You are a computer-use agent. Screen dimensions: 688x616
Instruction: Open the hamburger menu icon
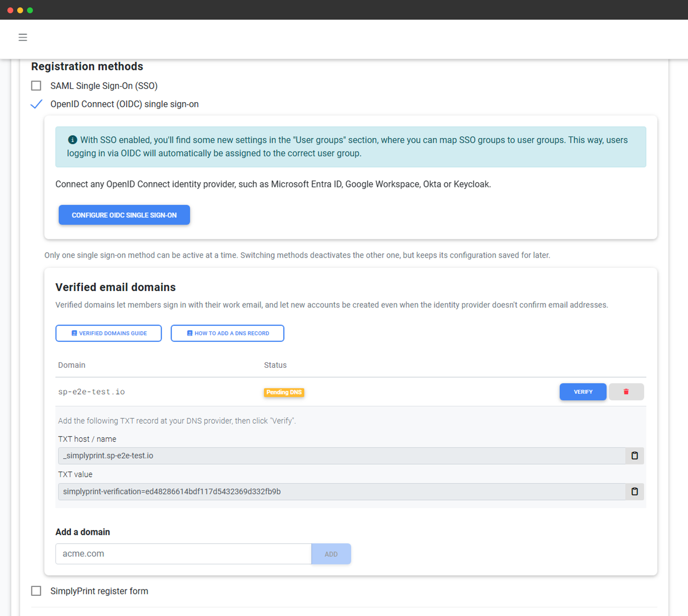pos(23,37)
